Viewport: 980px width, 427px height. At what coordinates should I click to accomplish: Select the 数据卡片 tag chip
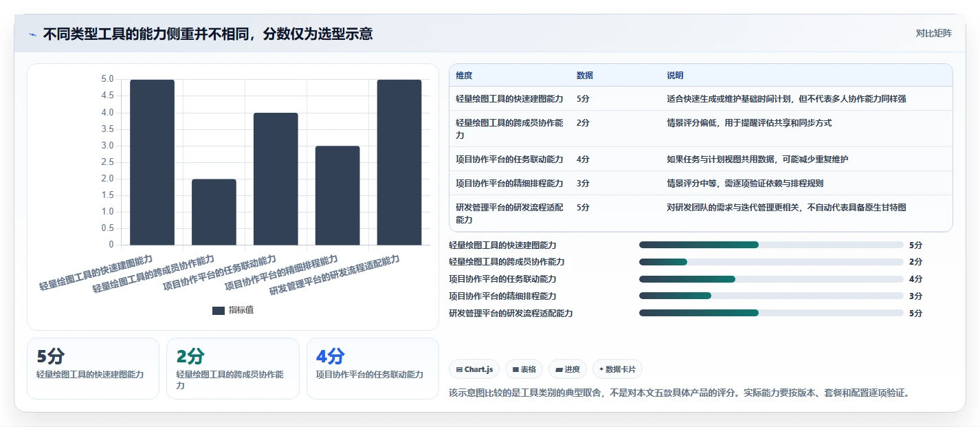pyautogui.click(x=617, y=369)
